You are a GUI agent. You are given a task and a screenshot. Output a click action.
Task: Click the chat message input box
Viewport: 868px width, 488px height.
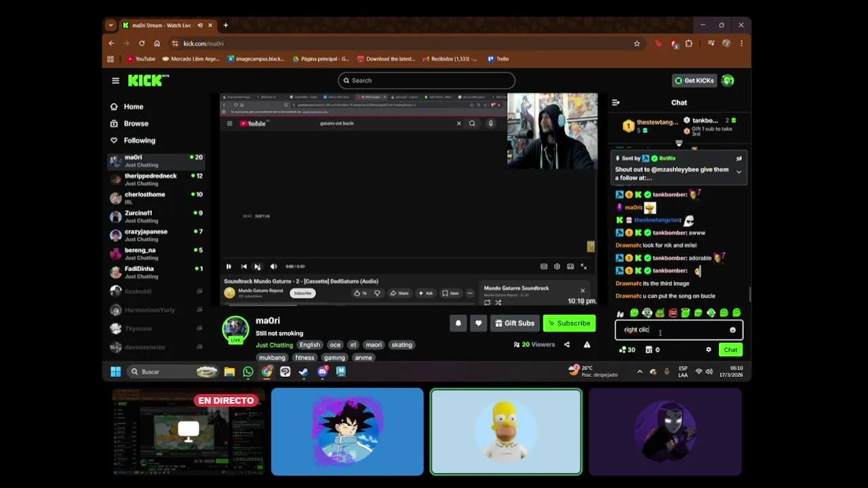click(x=679, y=330)
